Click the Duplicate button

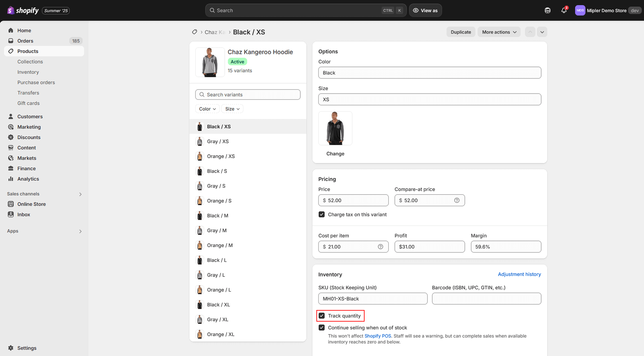[461, 32]
